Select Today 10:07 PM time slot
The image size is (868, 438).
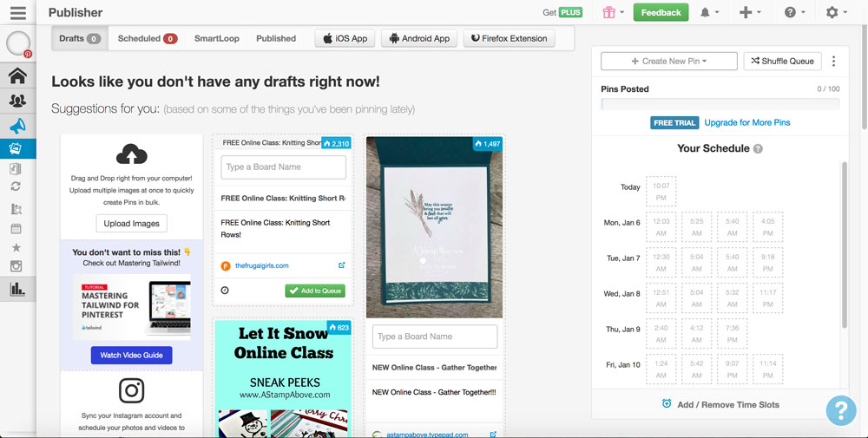[x=661, y=192]
